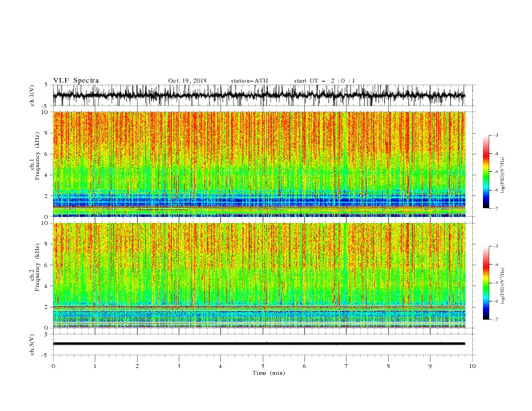Click the time axis tick label "2"
Image resolution: width=532 pixels, height=411 pixels.
[137, 366]
